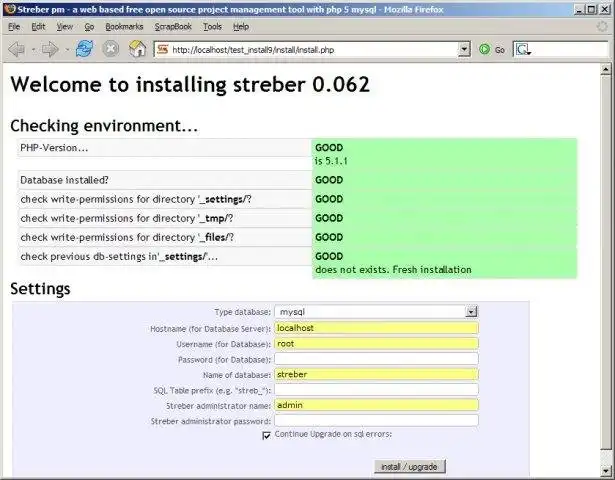This screenshot has width=615, height=480.
Task: Click the 'Checking environment...' heading
Action: coord(104,126)
